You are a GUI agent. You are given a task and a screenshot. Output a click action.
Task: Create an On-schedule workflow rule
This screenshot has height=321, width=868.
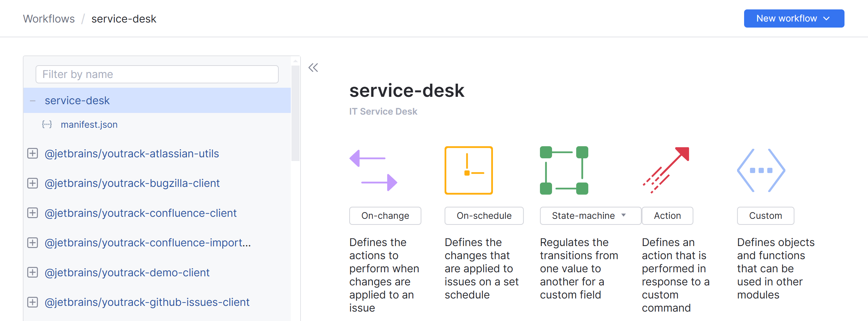click(484, 215)
